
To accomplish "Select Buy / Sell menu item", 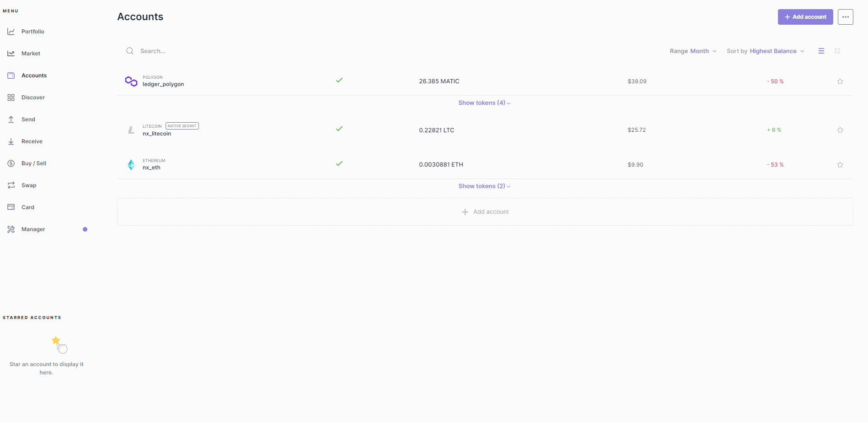I will click(34, 163).
